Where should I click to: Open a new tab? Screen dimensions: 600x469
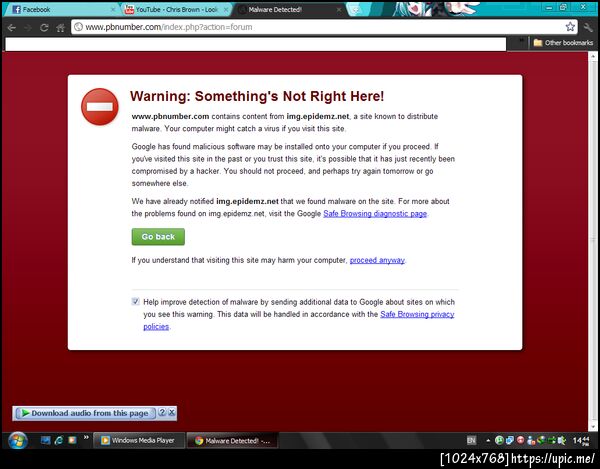pyautogui.click(x=355, y=10)
